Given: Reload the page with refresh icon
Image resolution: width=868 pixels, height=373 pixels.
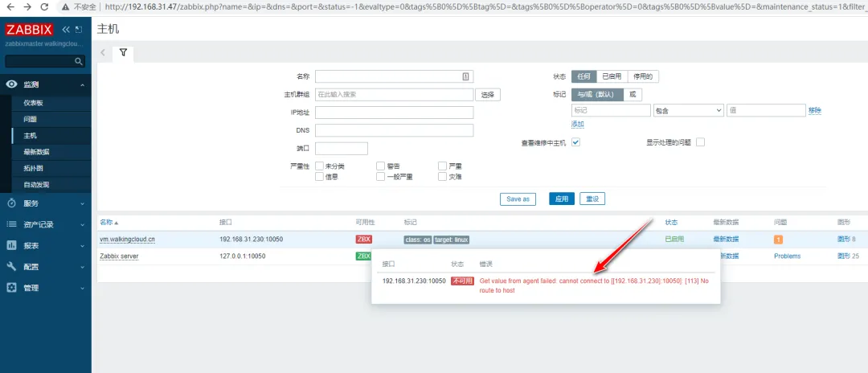Looking at the screenshot, I should click(45, 7).
